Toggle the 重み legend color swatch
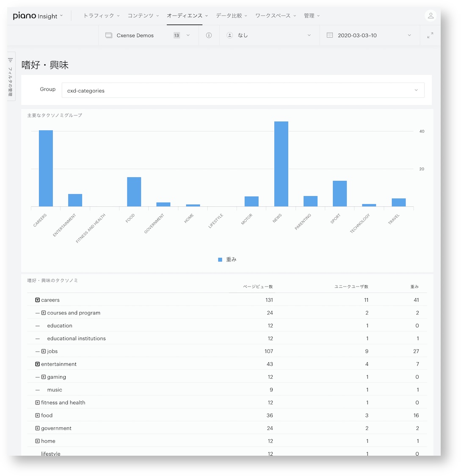 [x=220, y=259]
